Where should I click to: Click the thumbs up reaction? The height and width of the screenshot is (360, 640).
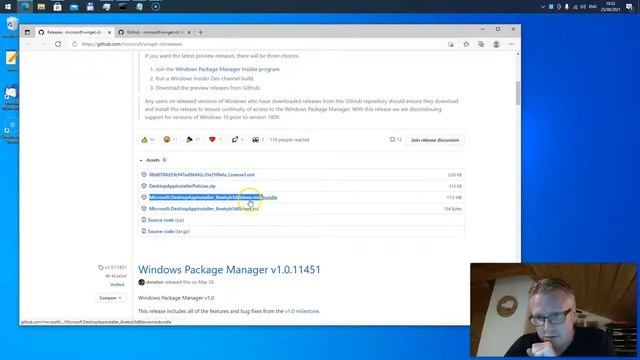pyautogui.click(x=148, y=140)
